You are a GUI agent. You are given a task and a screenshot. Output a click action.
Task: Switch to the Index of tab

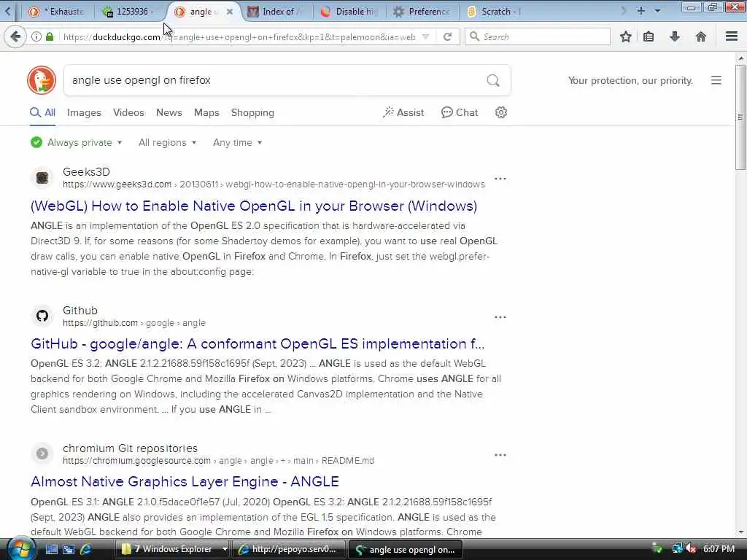tap(276, 12)
